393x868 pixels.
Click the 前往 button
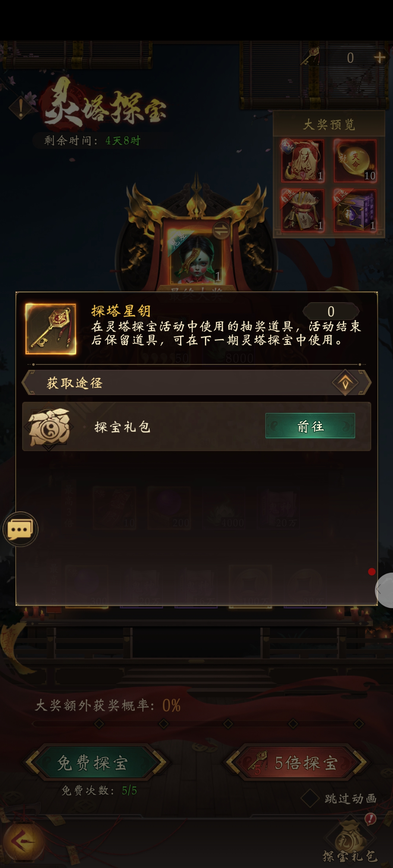310,426
